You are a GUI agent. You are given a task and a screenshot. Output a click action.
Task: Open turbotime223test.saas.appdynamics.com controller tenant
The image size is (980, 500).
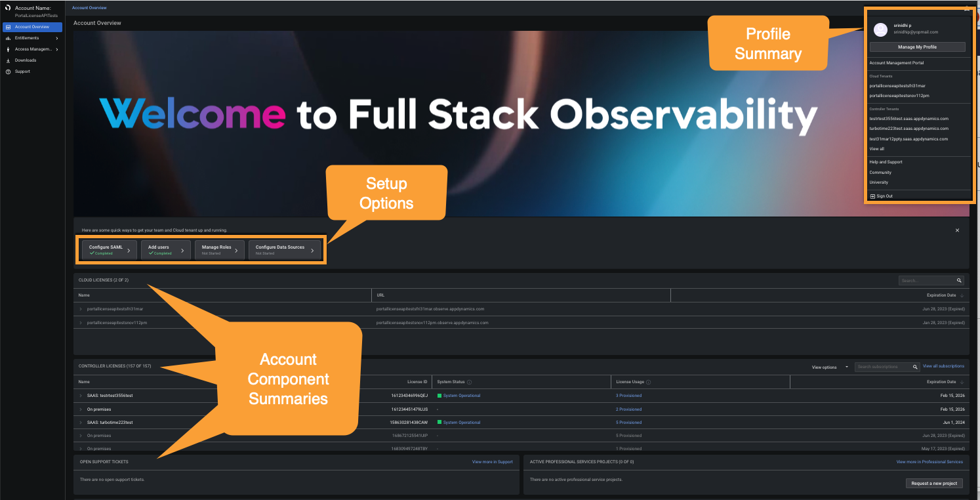tap(909, 129)
